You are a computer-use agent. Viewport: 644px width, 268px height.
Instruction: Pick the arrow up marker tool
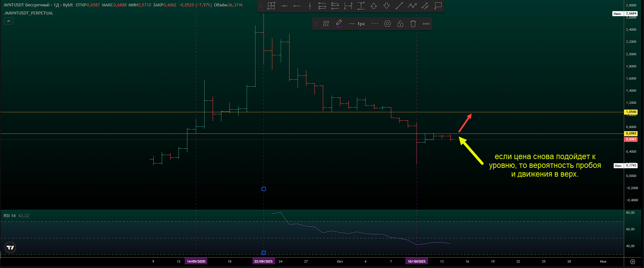(x=374, y=6)
